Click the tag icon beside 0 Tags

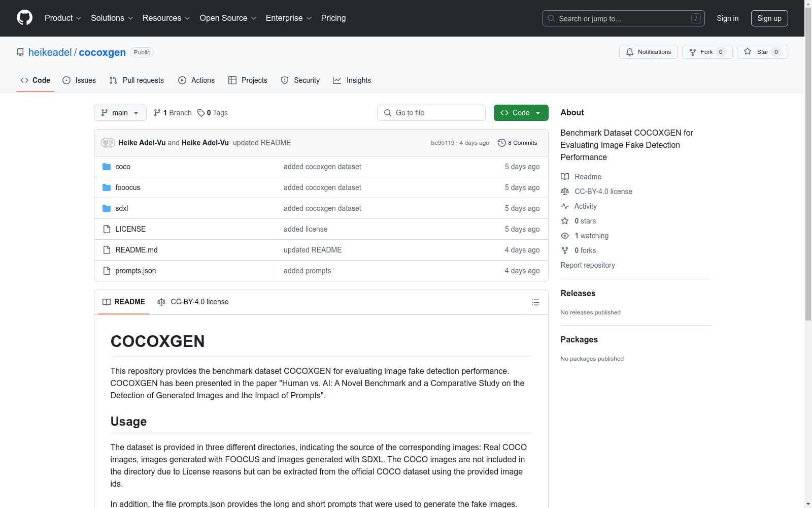[x=201, y=113]
